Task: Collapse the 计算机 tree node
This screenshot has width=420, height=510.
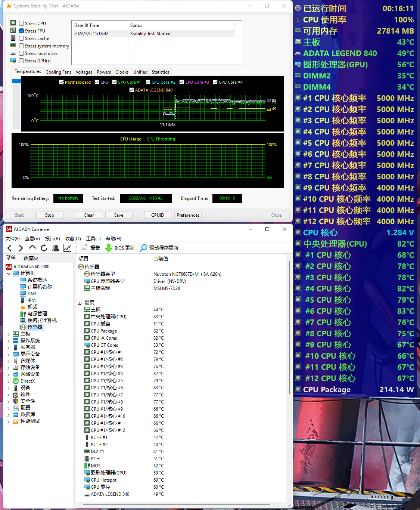Action: click(9, 273)
